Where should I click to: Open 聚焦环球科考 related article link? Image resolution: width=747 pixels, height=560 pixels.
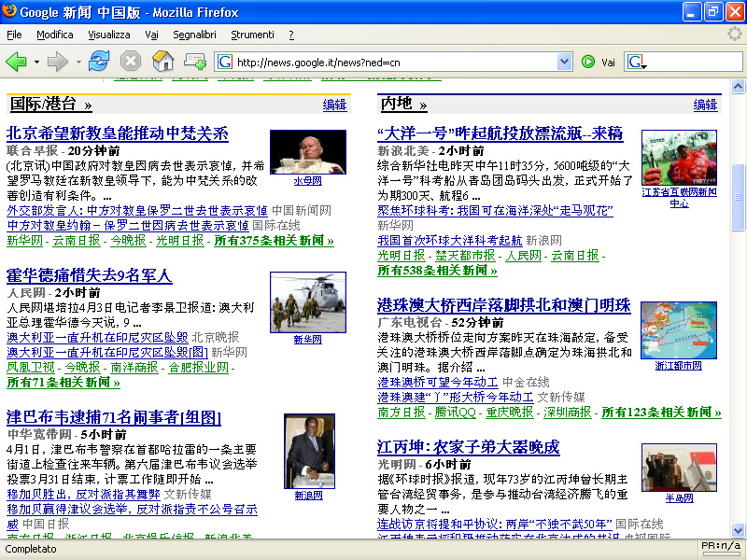pos(495,211)
